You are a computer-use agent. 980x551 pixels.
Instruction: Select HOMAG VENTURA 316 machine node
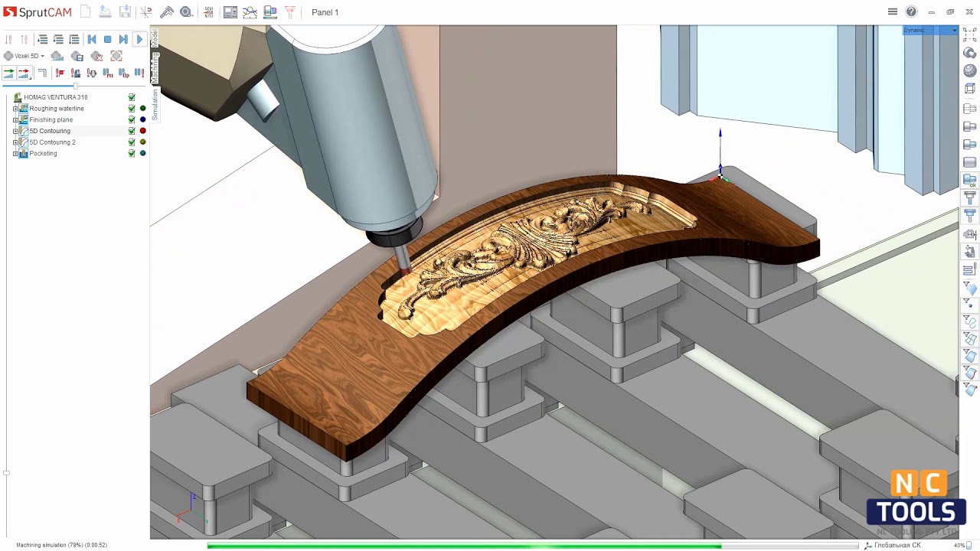(x=55, y=97)
